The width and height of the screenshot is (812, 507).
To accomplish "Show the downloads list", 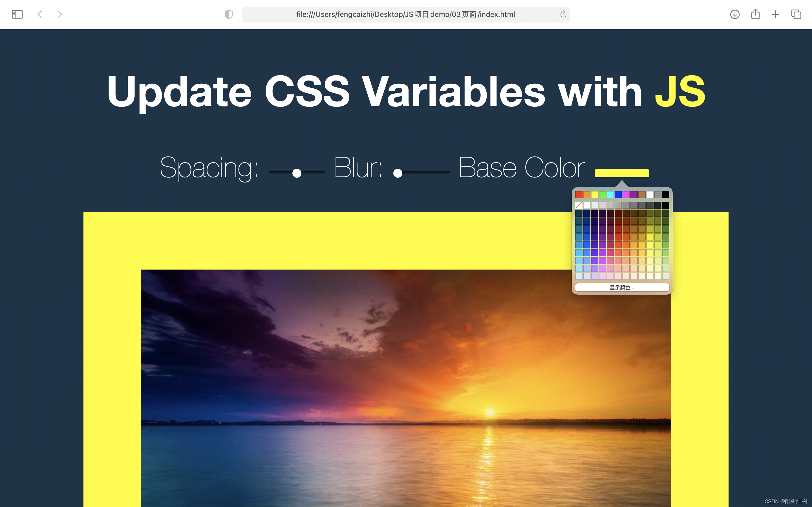I will coord(734,14).
